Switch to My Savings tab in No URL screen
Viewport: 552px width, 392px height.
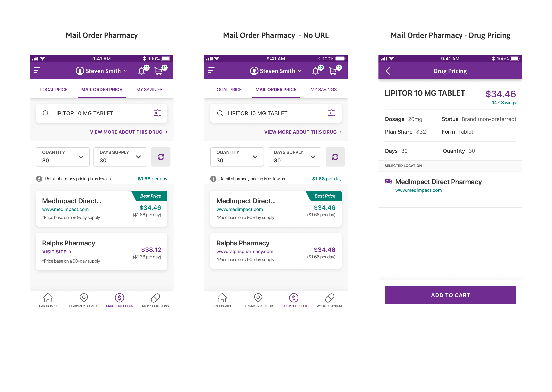(x=324, y=90)
